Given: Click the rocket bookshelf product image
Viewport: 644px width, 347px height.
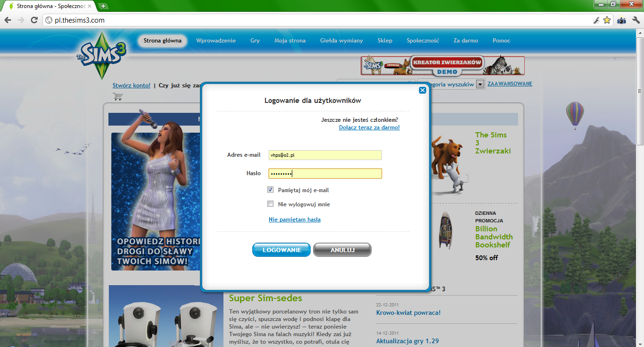Looking at the screenshot, I should 446,229.
